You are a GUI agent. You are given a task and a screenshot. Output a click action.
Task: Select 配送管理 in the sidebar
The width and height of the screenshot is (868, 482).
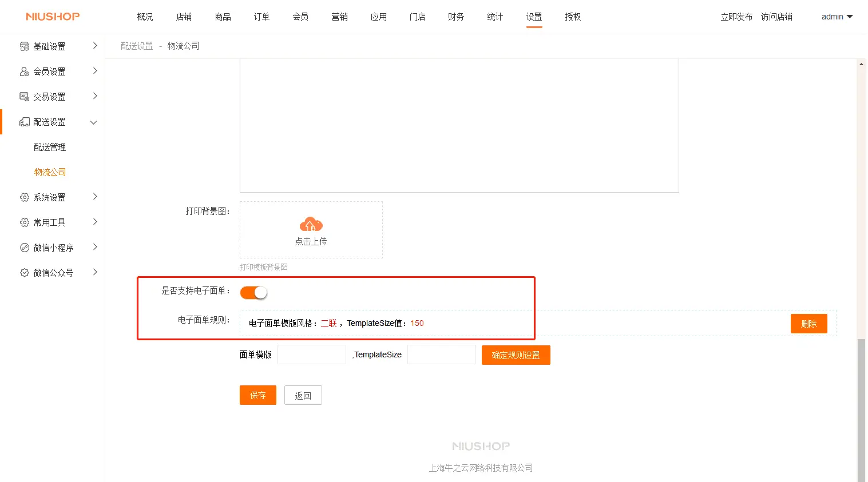pos(50,147)
